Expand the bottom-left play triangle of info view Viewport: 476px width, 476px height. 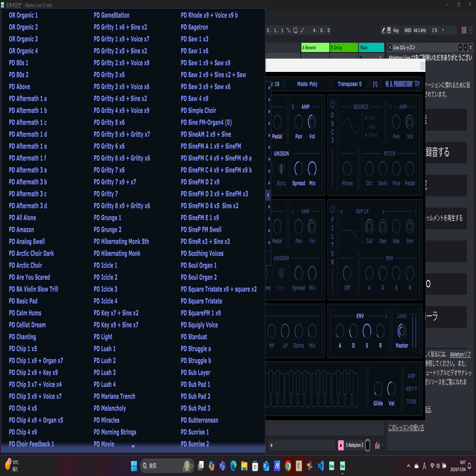271,445
